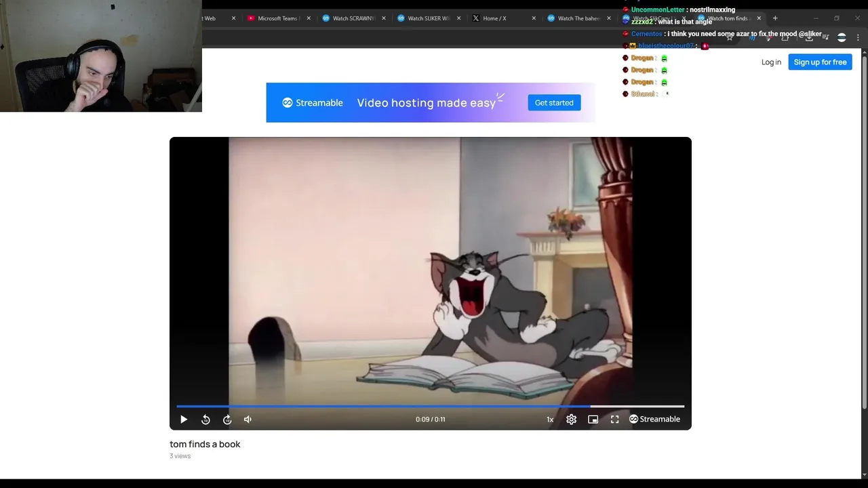Viewport: 868px width, 488px height.
Task: Close the Microsoft Teams tab
Action: point(309,18)
